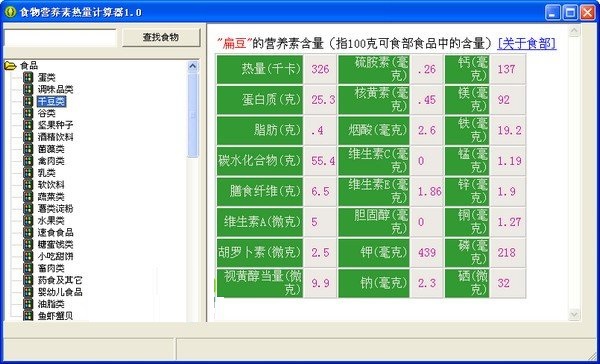Click the 坚果种子 category icon
This screenshot has height=364, width=600.
[x=28, y=125]
